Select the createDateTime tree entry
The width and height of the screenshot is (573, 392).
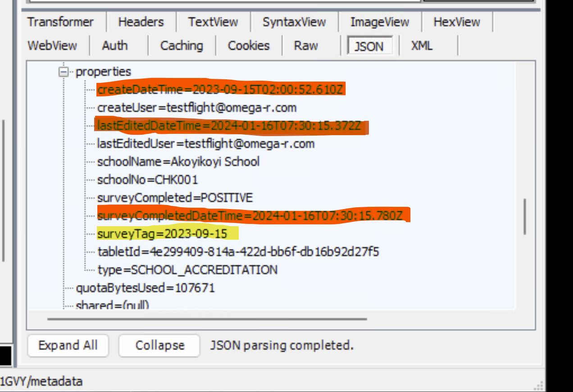221,90
